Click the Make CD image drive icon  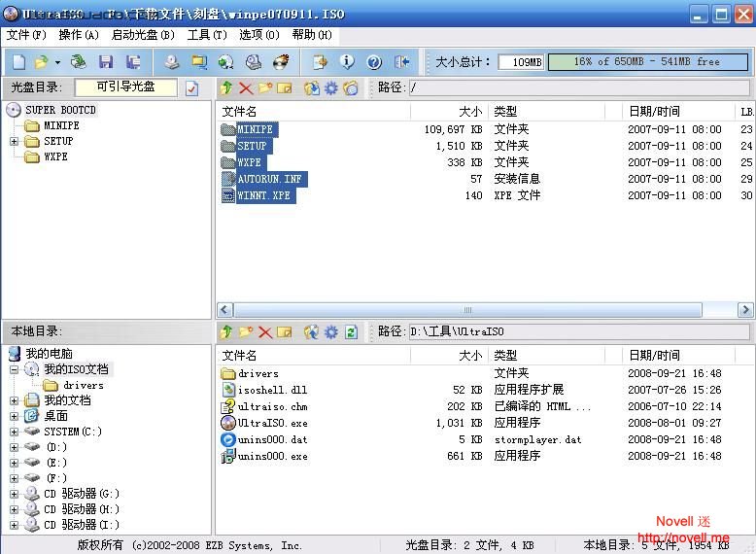click(x=172, y=61)
